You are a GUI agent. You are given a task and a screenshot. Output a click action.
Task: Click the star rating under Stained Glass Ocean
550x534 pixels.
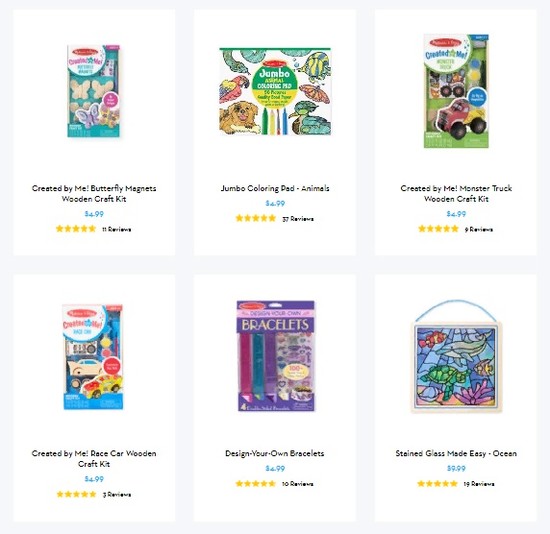point(437,484)
